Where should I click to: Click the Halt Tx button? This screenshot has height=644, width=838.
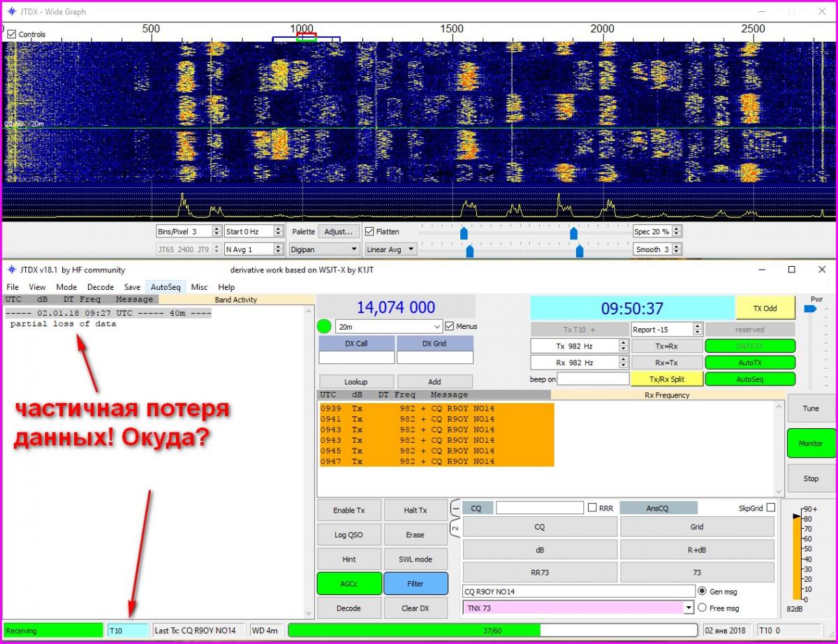coord(415,511)
